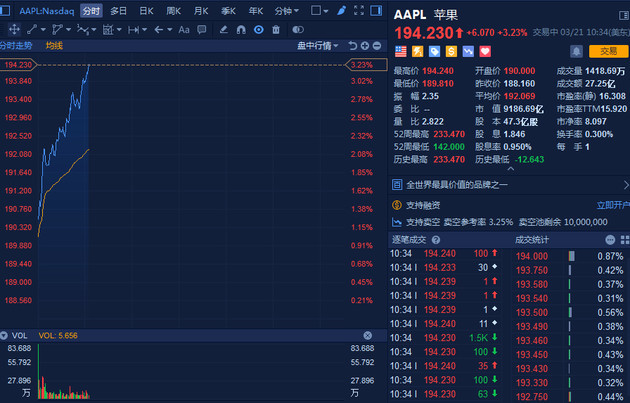Select 分时走势 indicator label

16,46
